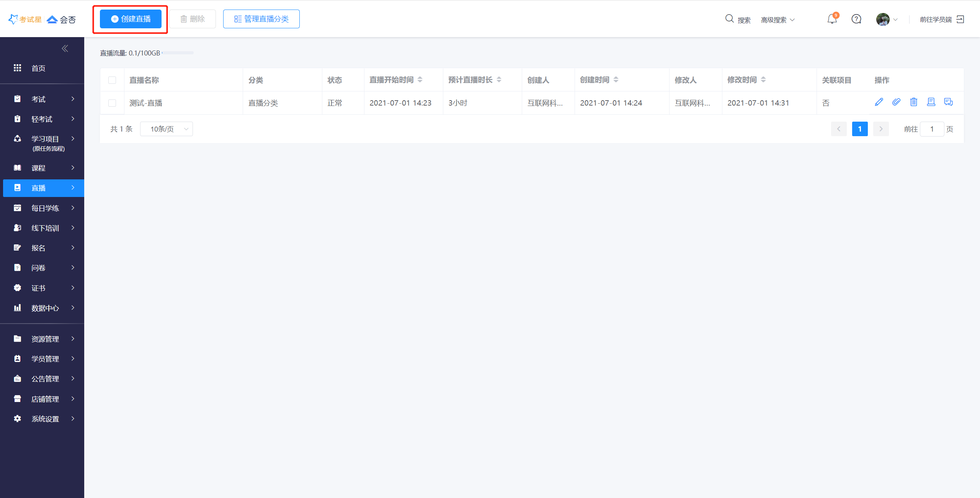
Task: Expand the 高级搜索 dropdown
Action: point(778,20)
